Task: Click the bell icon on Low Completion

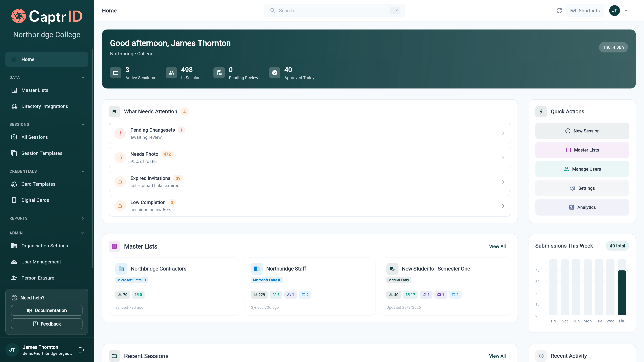Action: [120, 206]
